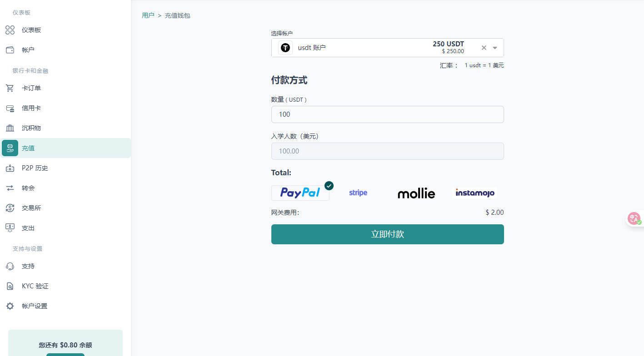Select Instamojo payment gateway
This screenshot has width=644, height=356.
point(475,193)
